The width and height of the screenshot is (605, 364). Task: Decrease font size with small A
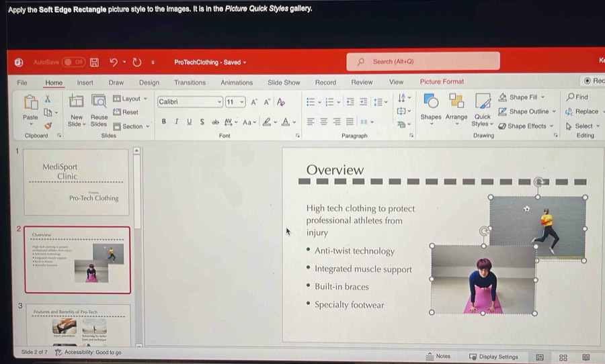pos(267,102)
